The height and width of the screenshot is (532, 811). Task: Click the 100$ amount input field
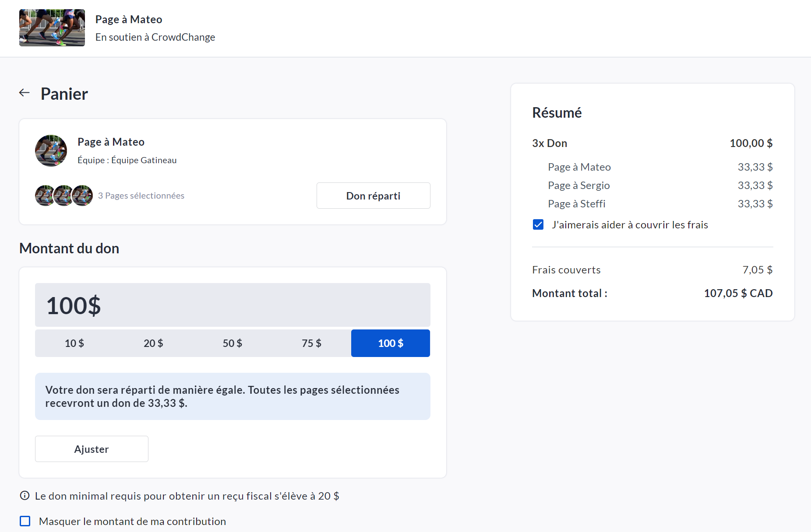pyautogui.click(x=233, y=305)
